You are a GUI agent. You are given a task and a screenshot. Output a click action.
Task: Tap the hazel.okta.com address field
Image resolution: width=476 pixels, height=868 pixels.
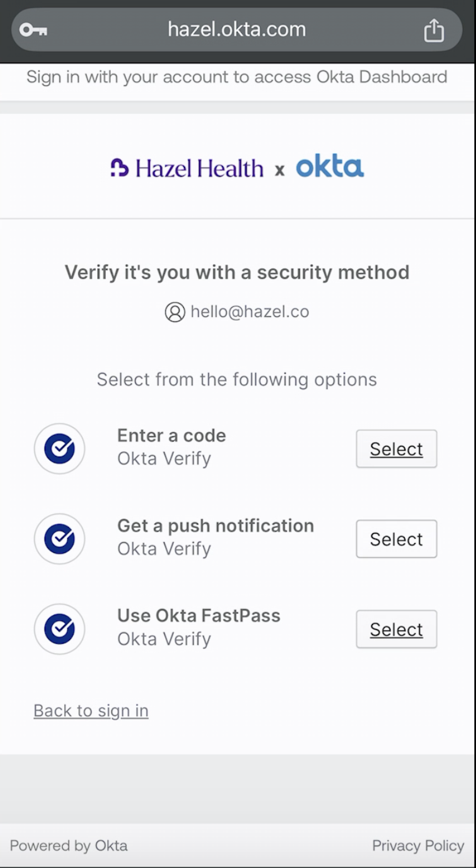click(237, 29)
